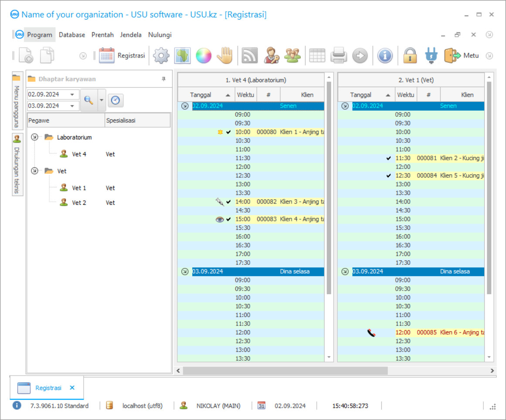Select the settings gear icon
This screenshot has width=506, height=420.
click(x=161, y=55)
